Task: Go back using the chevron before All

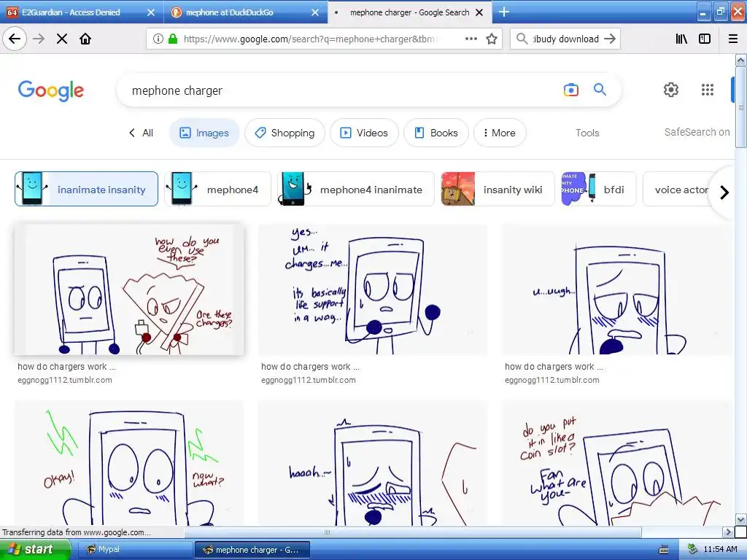Action: [132, 133]
